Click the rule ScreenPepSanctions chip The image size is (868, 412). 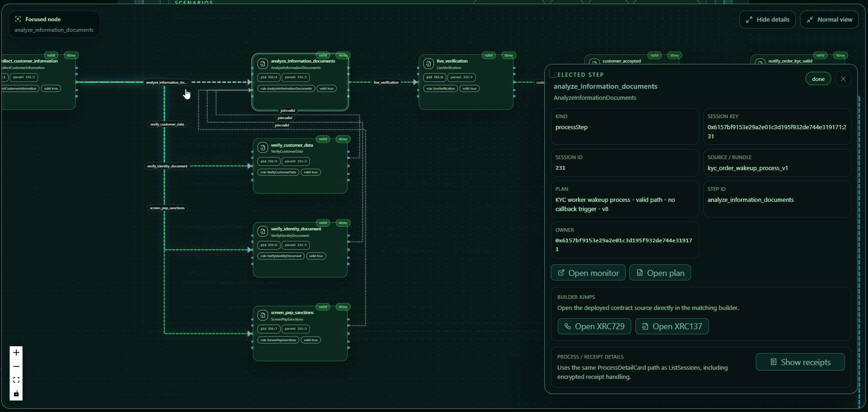click(278, 340)
